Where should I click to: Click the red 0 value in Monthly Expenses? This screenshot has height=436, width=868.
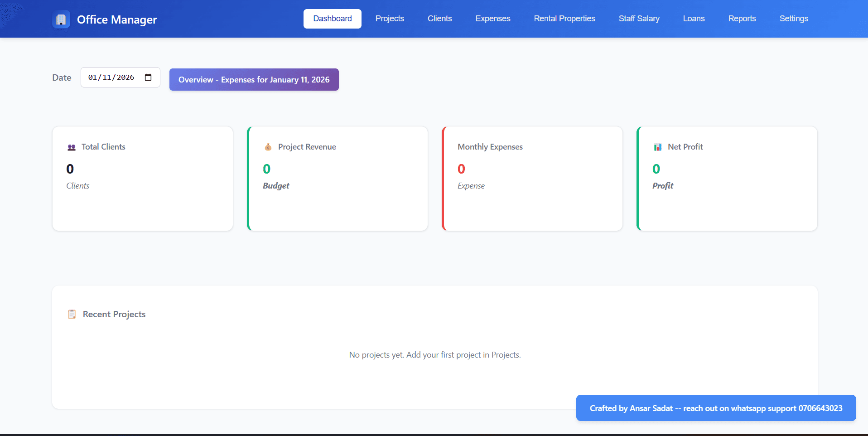coord(461,169)
